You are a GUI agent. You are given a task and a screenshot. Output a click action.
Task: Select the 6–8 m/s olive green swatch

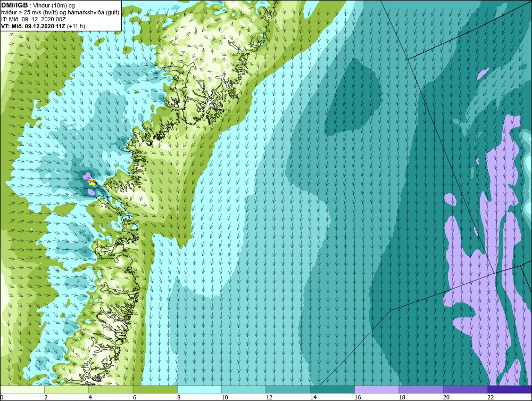coord(155,389)
